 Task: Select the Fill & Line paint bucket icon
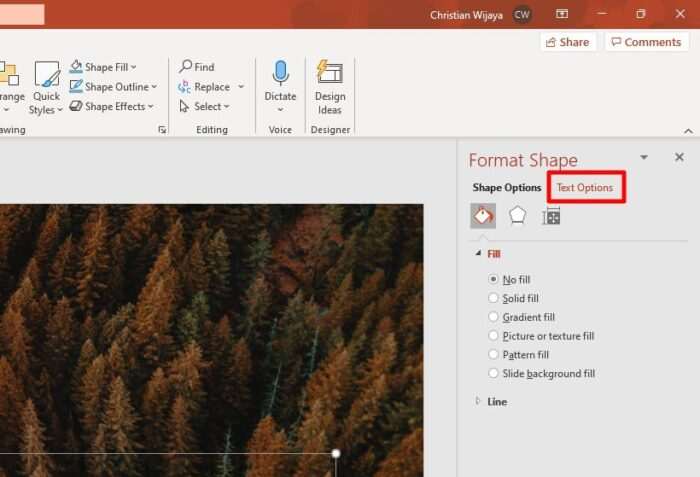tap(483, 216)
